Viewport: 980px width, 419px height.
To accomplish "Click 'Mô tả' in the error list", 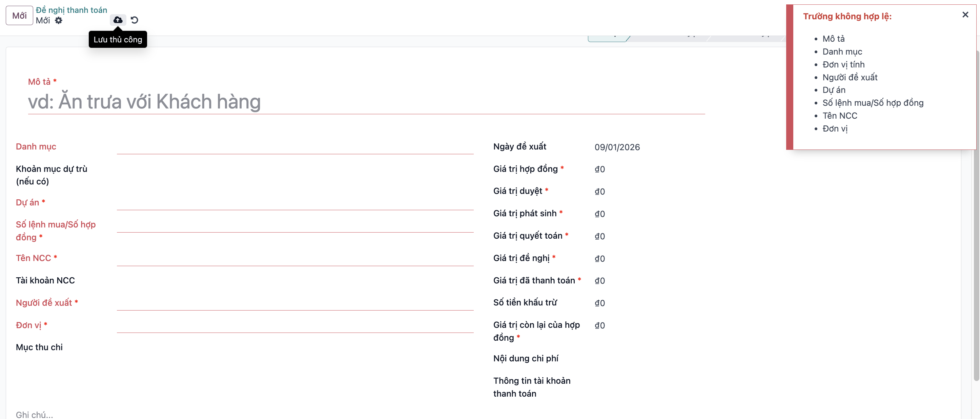I will coord(833,39).
